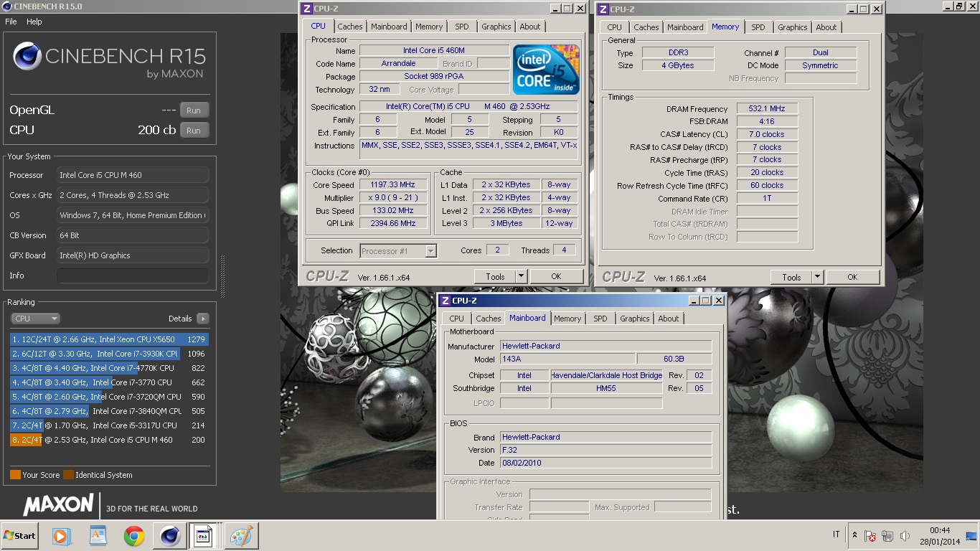Select the Core i5 M 460 ranking row
This screenshot has width=980, height=551.
click(109, 440)
